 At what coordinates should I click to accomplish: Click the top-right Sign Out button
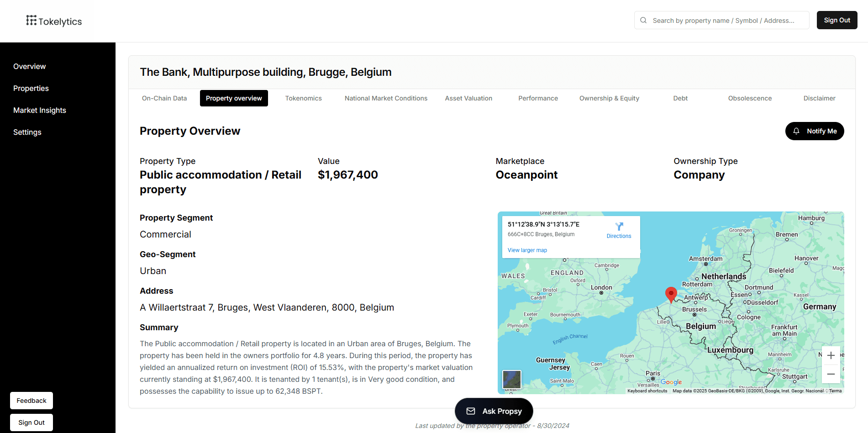click(836, 20)
